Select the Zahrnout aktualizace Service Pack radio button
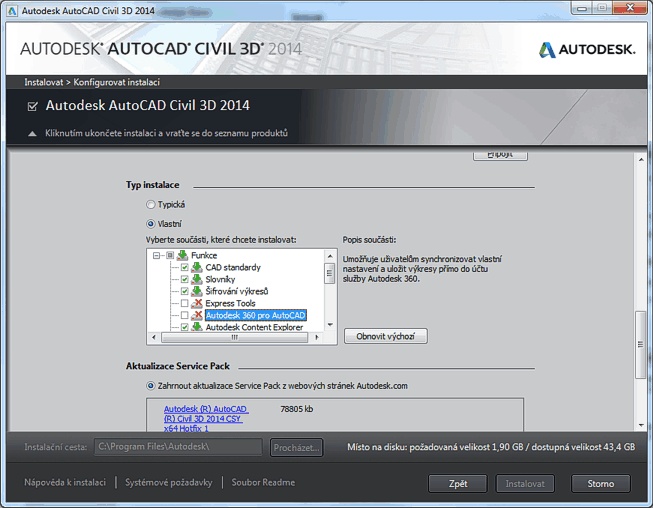 (x=150, y=386)
